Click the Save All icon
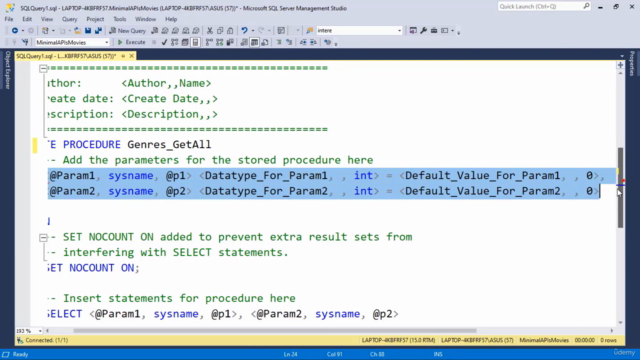 [98, 31]
